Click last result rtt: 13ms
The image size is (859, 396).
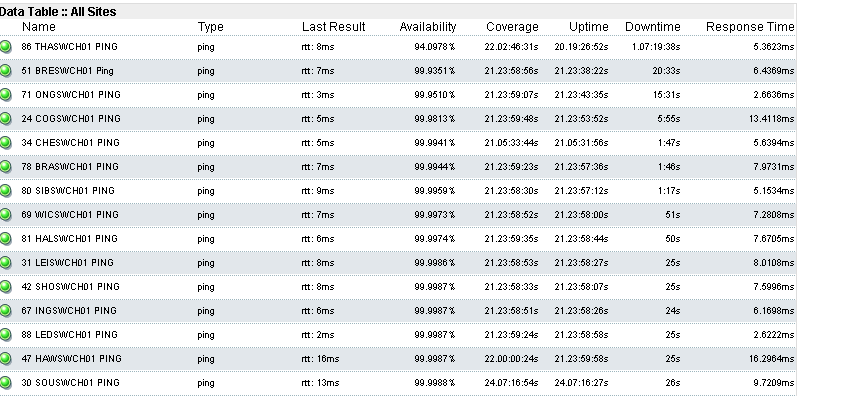point(320,382)
